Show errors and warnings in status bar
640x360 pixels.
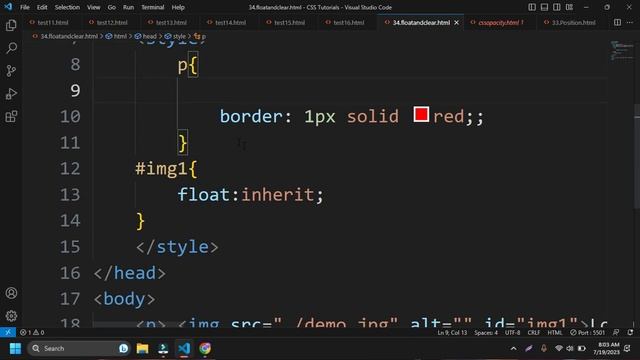tap(32, 332)
